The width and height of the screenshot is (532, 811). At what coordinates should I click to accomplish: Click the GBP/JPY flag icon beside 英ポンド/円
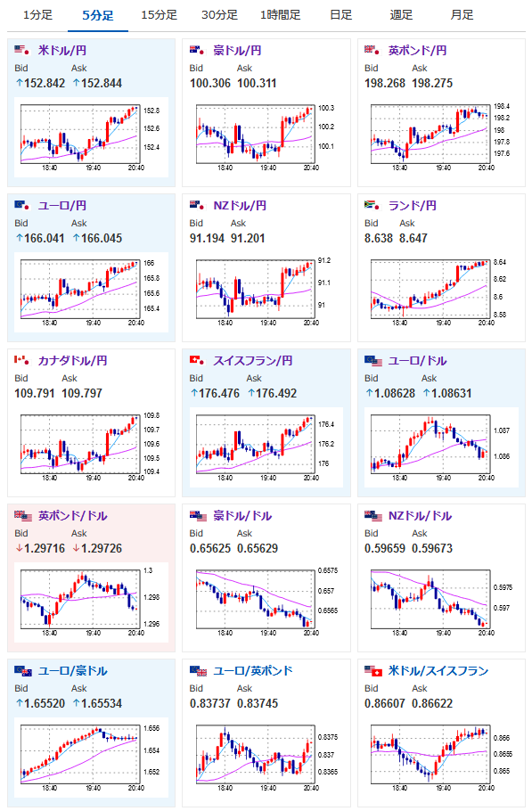pos(372,50)
